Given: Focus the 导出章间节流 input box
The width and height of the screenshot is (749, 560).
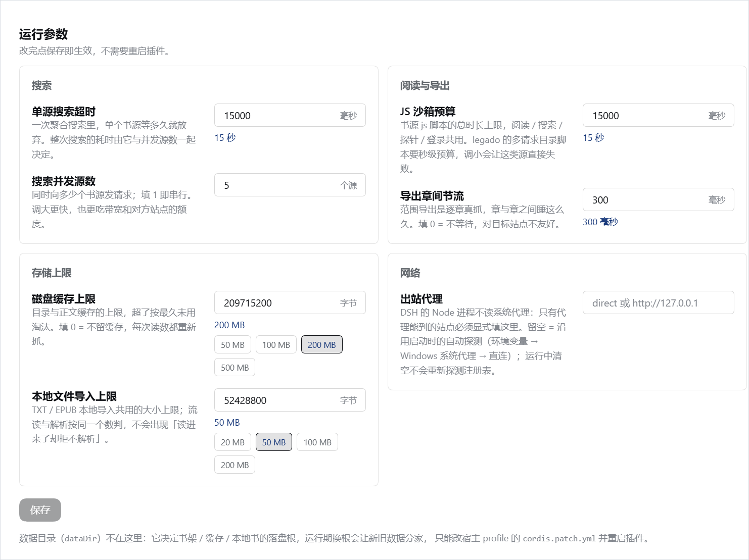Looking at the screenshot, I should (x=658, y=200).
